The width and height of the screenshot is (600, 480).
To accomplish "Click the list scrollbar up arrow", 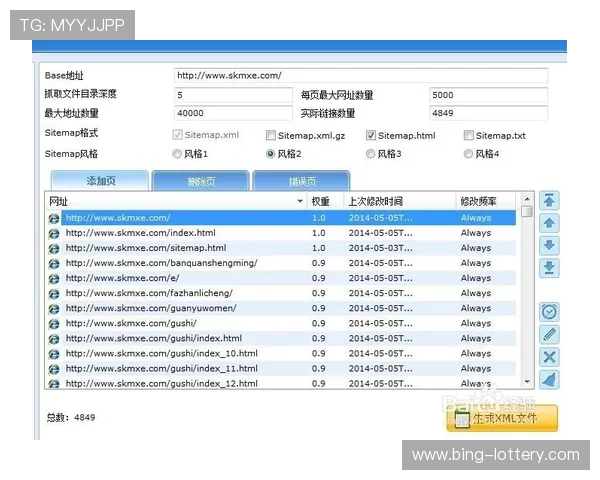I will (x=527, y=199).
